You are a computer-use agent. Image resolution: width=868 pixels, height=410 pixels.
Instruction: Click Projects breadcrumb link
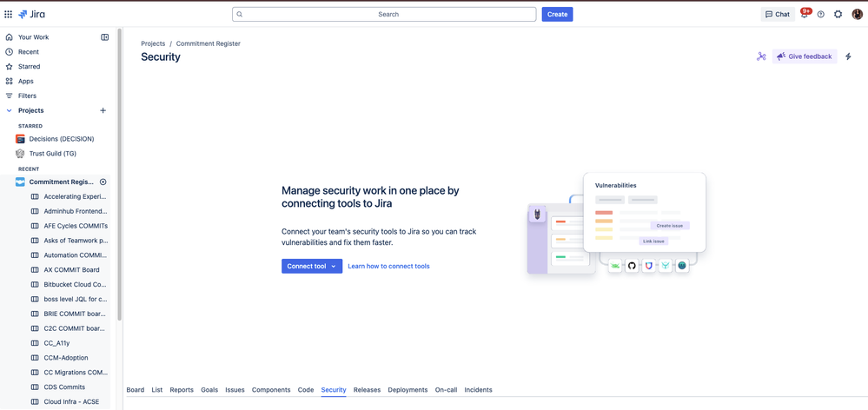[153, 43]
